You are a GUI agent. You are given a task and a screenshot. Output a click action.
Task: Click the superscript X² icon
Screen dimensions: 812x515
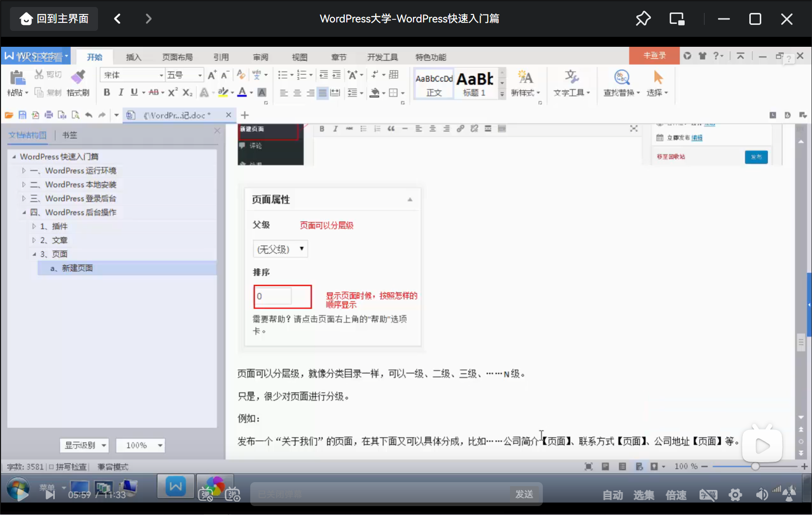[173, 93]
